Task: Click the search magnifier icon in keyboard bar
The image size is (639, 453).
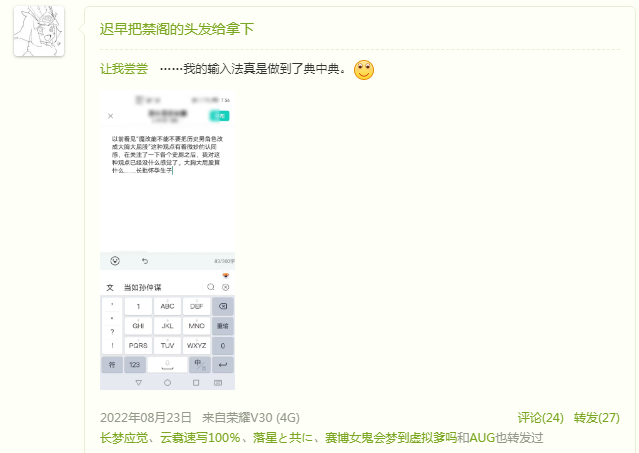Action: click(x=211, y=287)
